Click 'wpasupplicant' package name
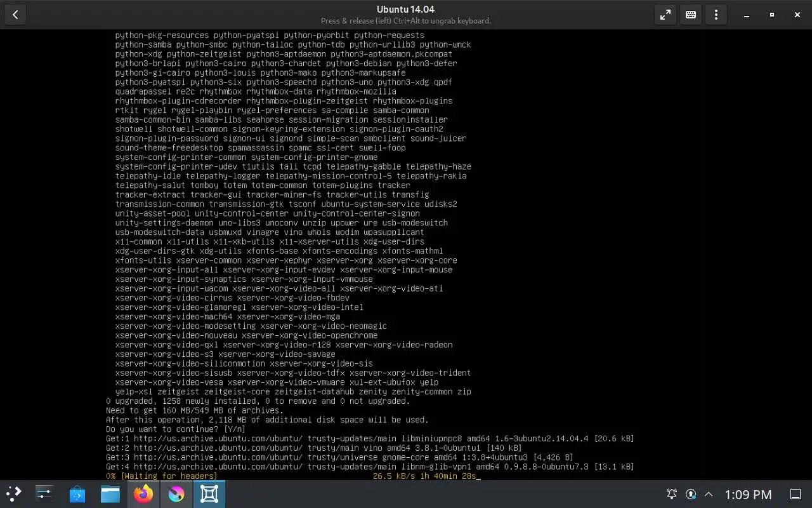 (x=393, y=232)
